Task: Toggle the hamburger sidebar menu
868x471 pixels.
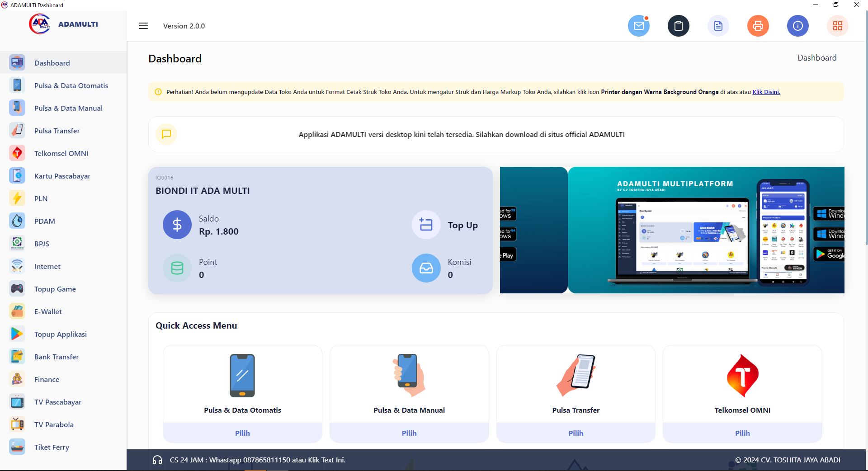Action: pyautogui.click(x=143, y=26)
